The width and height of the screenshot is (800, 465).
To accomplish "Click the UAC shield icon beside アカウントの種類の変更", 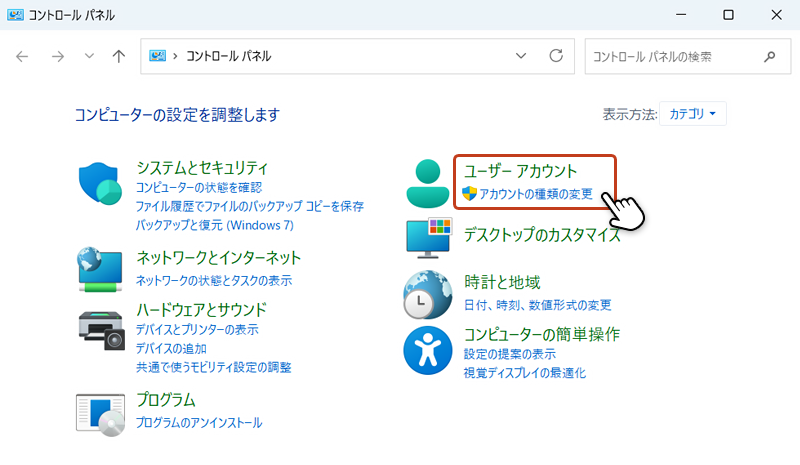I will pos(469,193).
